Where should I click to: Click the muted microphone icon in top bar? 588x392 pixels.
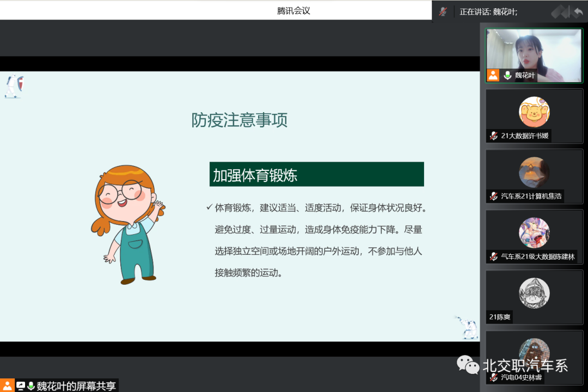(443, 11)
